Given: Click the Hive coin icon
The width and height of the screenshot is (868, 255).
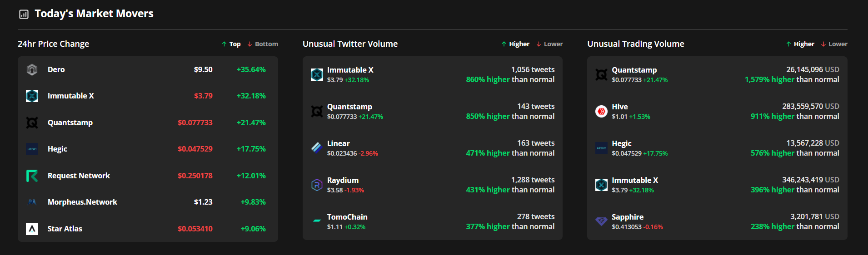Looking at the screenshot, I should point(601,111).
